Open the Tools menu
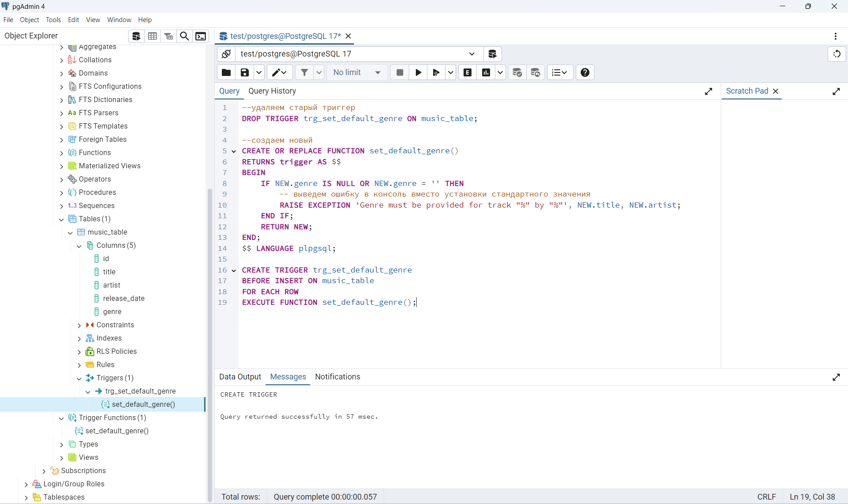Viewport: 848px width, 504px height. click(53, 20)
